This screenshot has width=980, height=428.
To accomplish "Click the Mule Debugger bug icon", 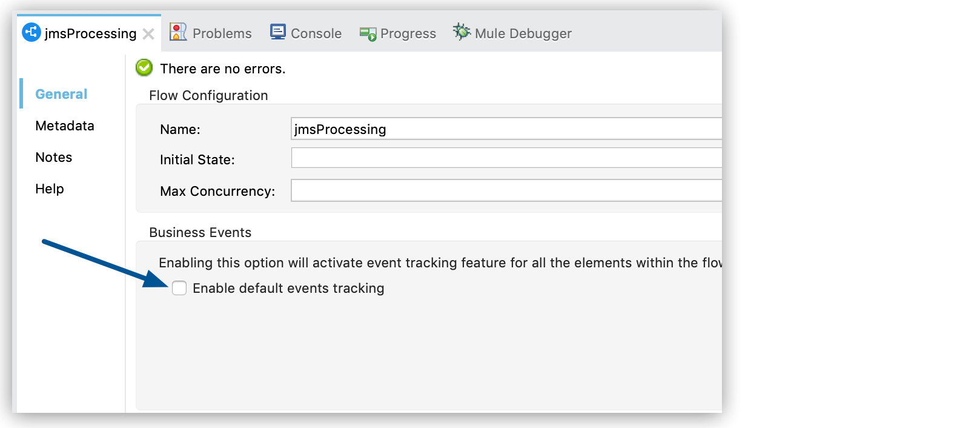I will click(x=462, y=33).
